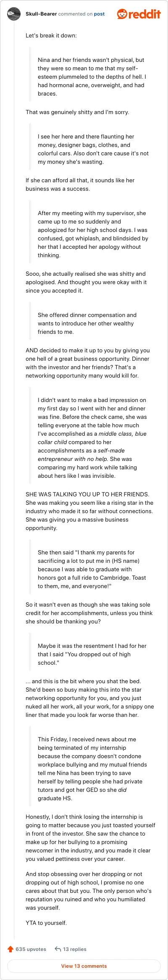Open the Skull-Bearer username link
Image resolution: width=168 pixels, height=980 pixels.
[41, 14]
